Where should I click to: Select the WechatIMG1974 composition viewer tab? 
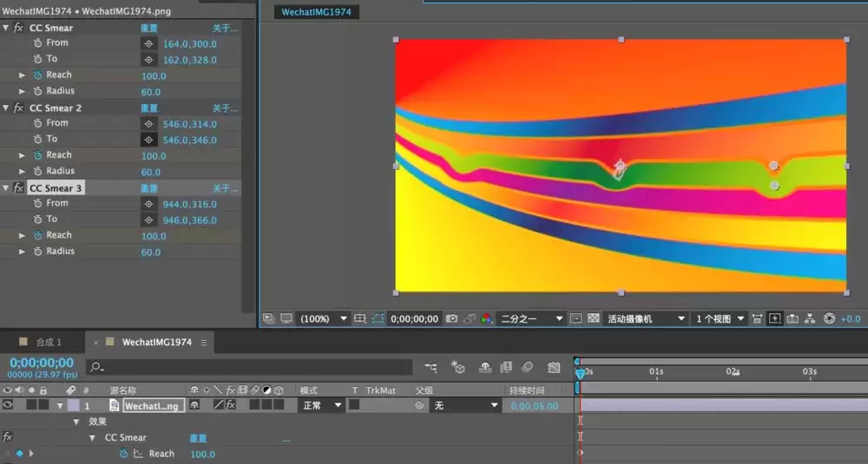coord(316,11)
